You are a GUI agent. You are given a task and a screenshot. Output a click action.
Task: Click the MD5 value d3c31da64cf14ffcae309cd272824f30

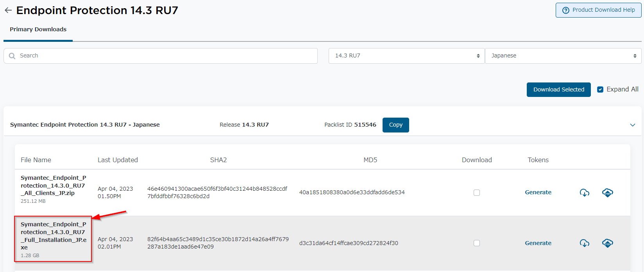tap(349, 243)
